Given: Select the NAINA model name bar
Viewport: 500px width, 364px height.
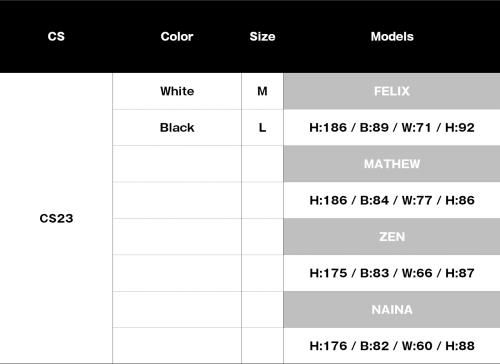Looking at the screenshot, I should tap(392, 309).
